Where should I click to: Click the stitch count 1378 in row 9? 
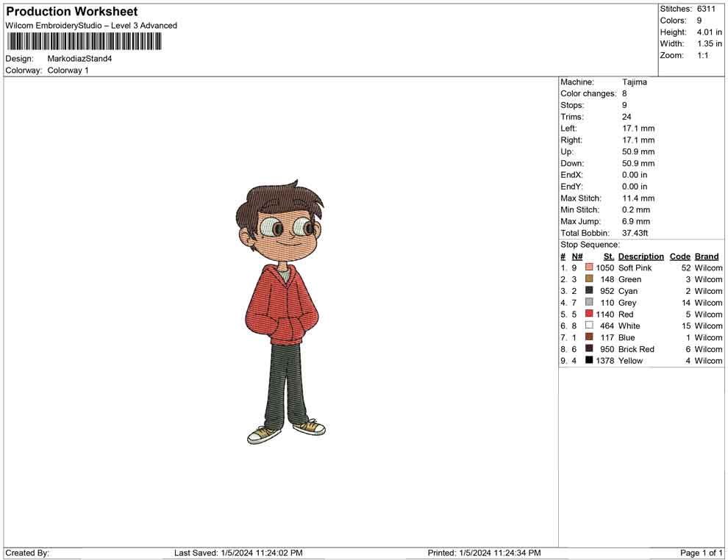click(605, 361)
